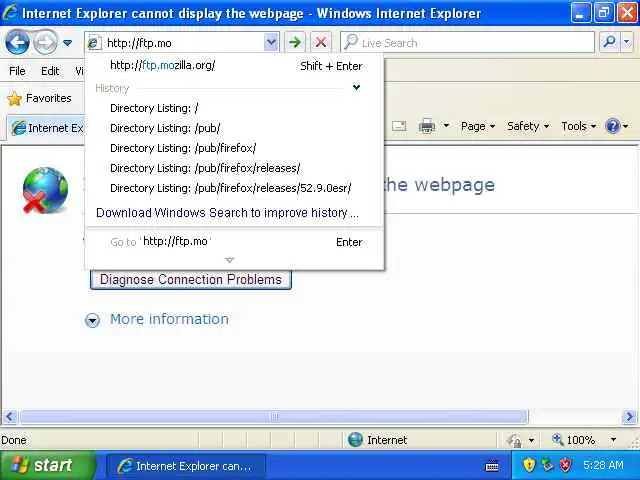Select history entry /pub/firefox/releases/

(x=235, y=168)
